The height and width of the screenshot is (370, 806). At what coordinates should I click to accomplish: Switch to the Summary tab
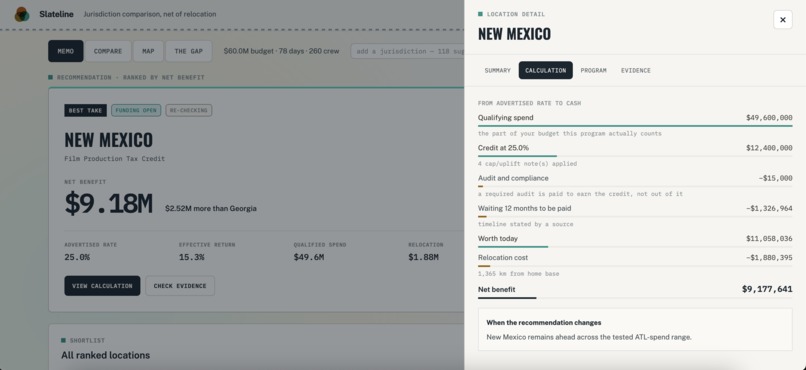pos(497,70)
